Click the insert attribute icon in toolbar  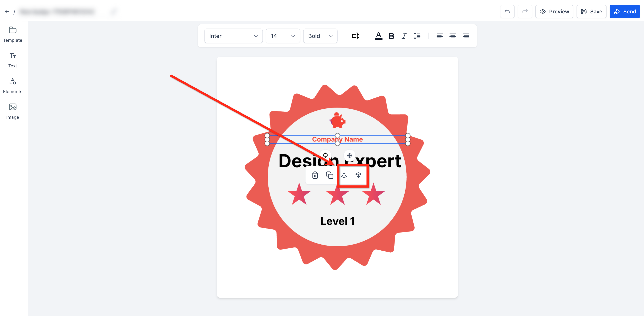click(x=355, y=36)
